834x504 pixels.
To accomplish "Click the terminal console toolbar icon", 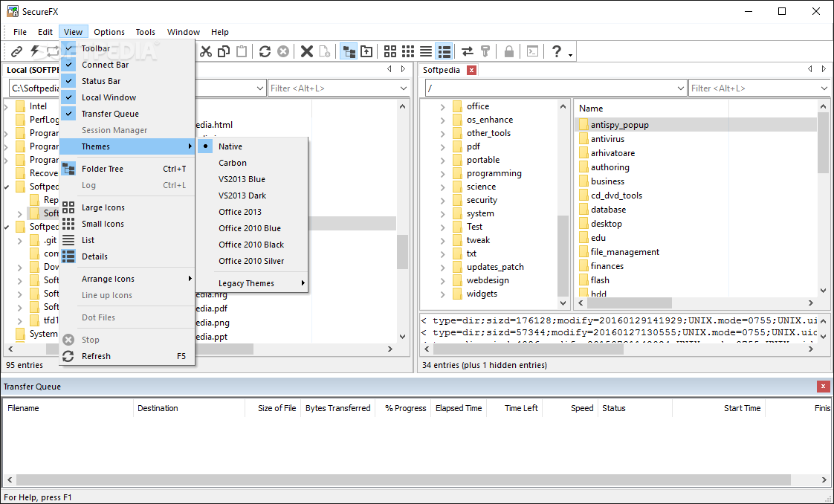I will 532,51.
